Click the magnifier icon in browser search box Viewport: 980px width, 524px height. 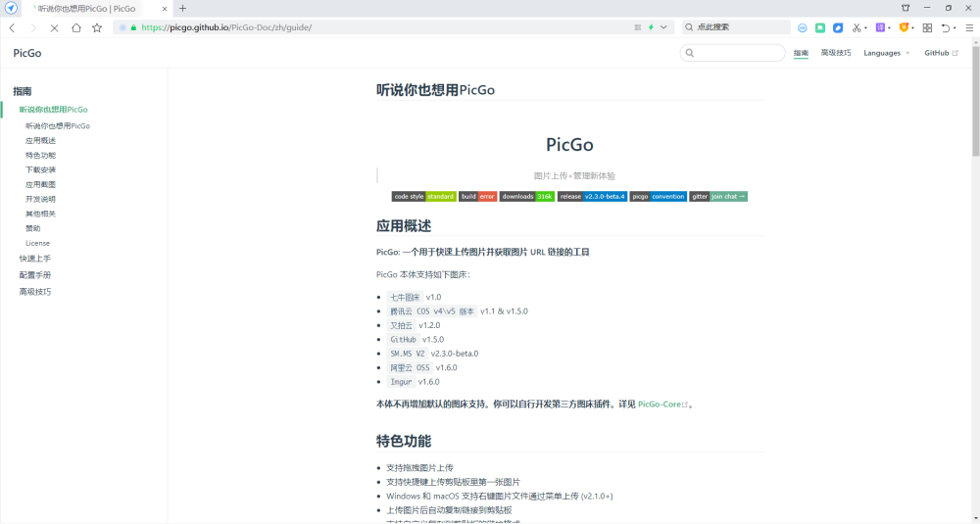pos(689,27)
